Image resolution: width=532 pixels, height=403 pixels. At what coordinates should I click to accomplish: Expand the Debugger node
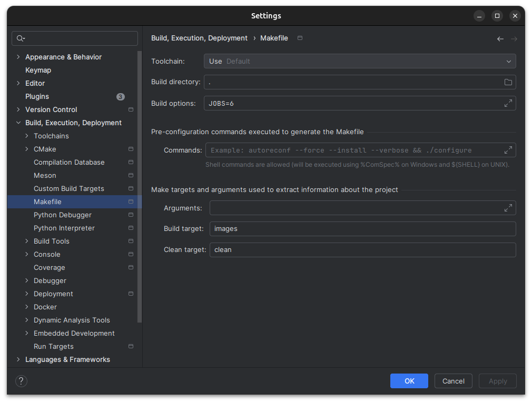pos(27,280)
